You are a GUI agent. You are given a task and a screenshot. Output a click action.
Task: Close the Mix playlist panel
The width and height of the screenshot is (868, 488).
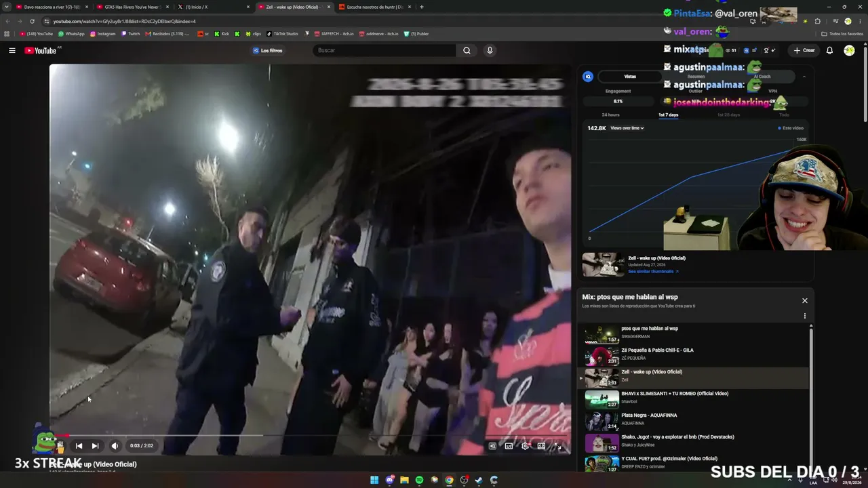point(805,300)
